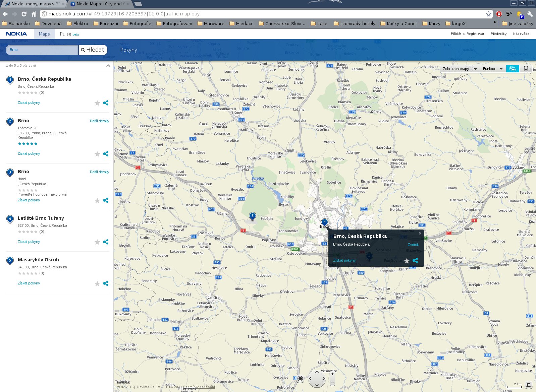Click the my-location button on the map

pyautogui.click(x=300, y=379)
